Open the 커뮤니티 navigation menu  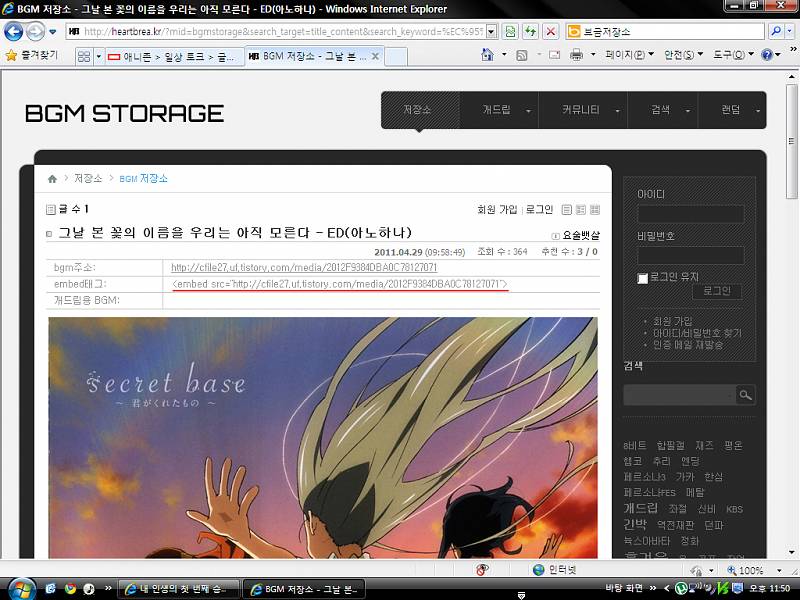[x=580, y=110]
